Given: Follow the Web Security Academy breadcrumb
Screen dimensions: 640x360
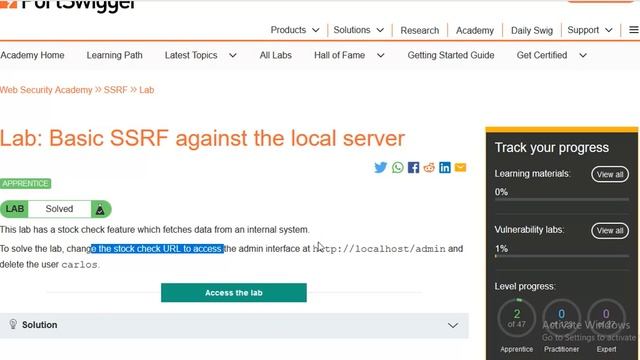Looking at the screenshot, I should (x=46, y=90).
